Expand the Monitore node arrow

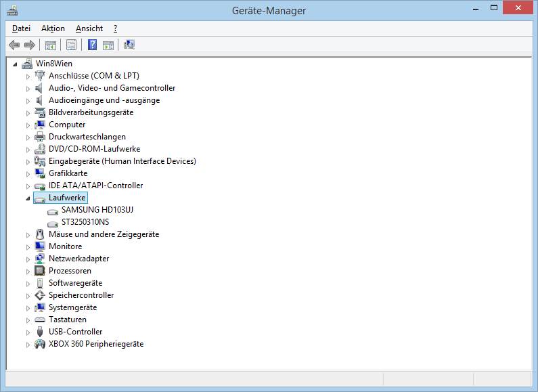click(28, 247)
